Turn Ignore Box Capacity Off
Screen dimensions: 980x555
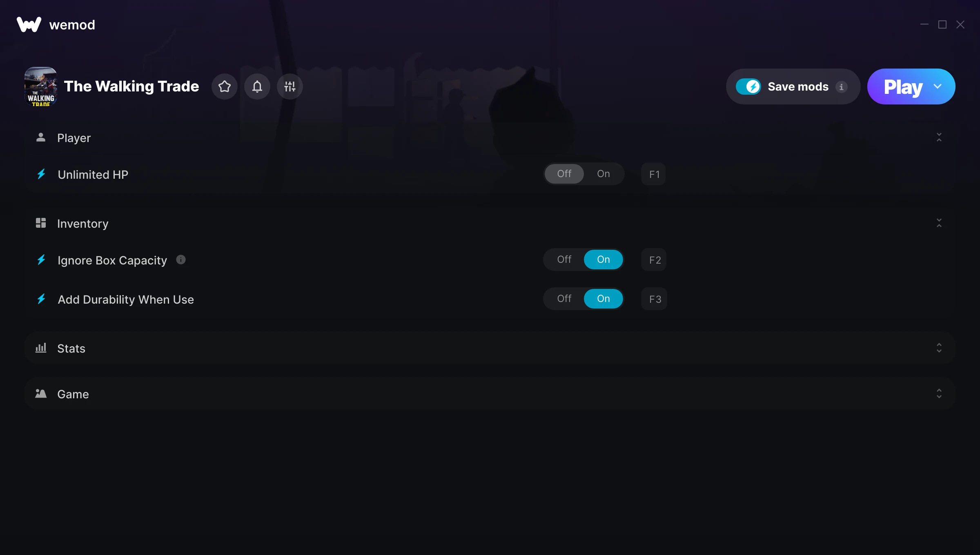point(564,260)
